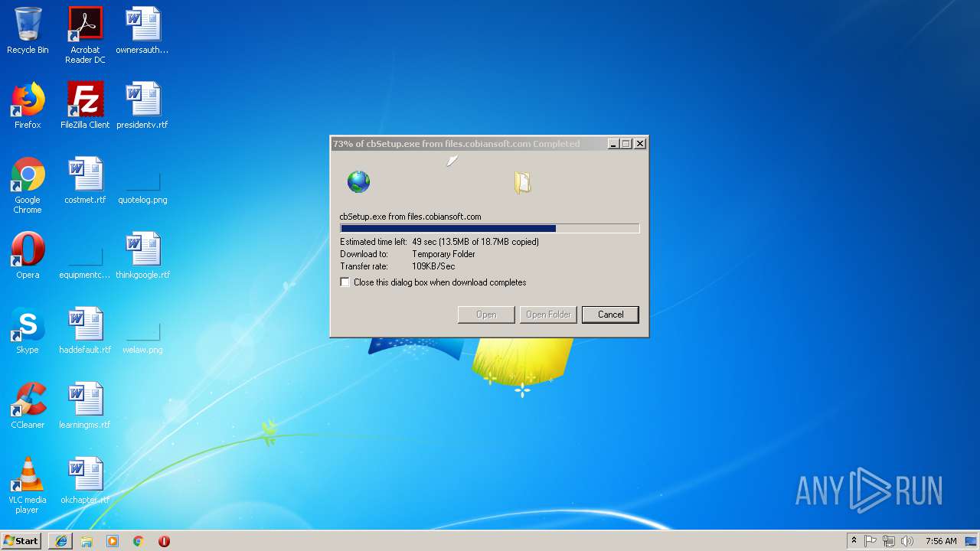
Task: Open Opera from the taskbar
Action: [x=164, y=541]
